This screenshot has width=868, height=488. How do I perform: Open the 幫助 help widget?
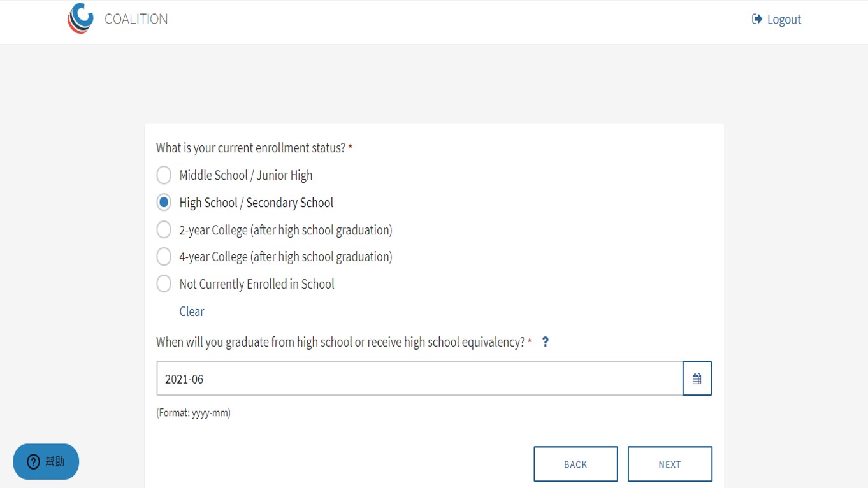(46, 462)
